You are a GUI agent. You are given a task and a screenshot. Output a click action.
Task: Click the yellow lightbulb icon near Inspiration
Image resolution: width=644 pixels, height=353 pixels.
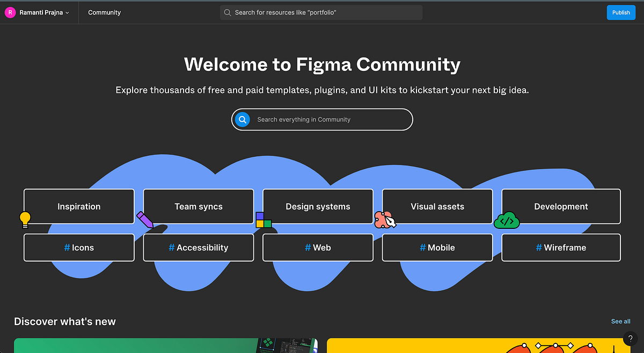click(25, 219)
